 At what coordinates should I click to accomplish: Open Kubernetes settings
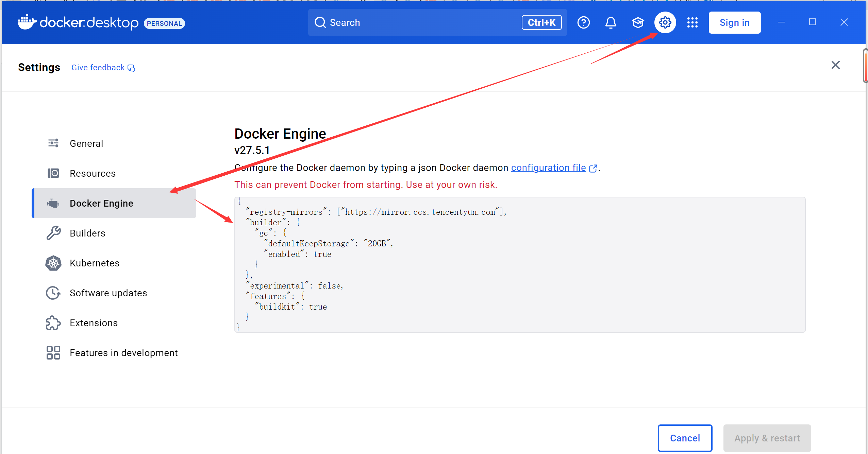click(94, 263)
